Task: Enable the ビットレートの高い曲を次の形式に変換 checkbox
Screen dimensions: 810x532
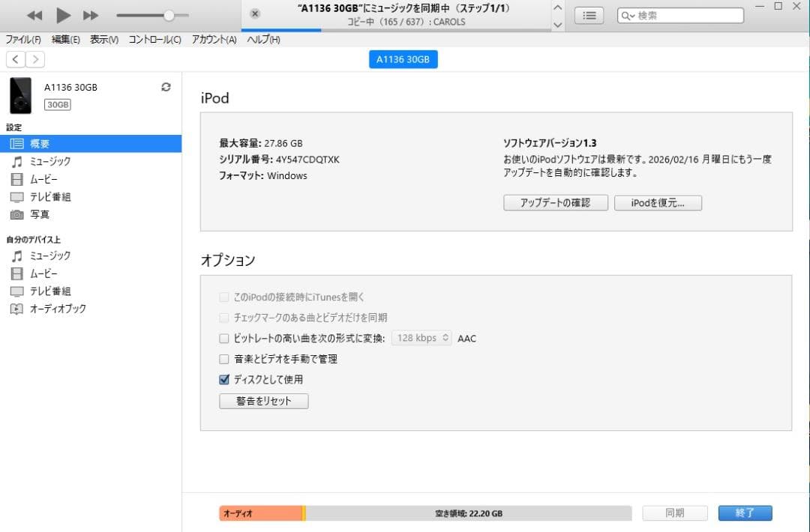Action: 223,338
